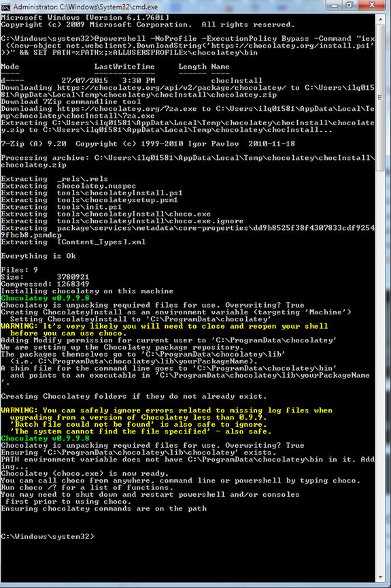Click 'We are setting up the Chocolatey package repository' line

122,347
